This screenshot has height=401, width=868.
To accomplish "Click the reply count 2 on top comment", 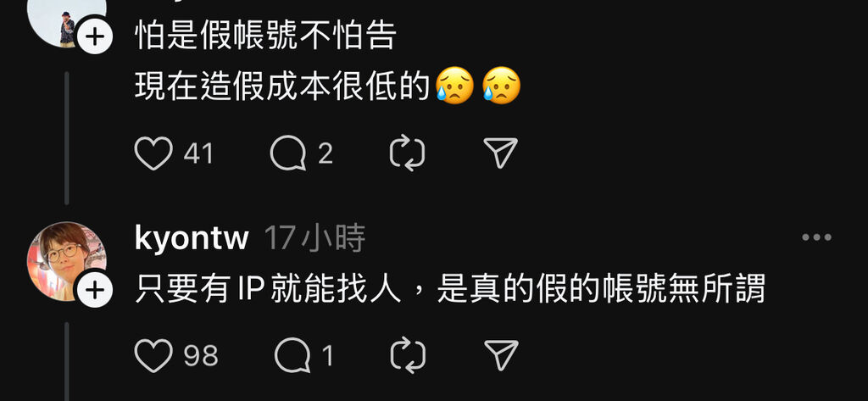I will [325, 153].
